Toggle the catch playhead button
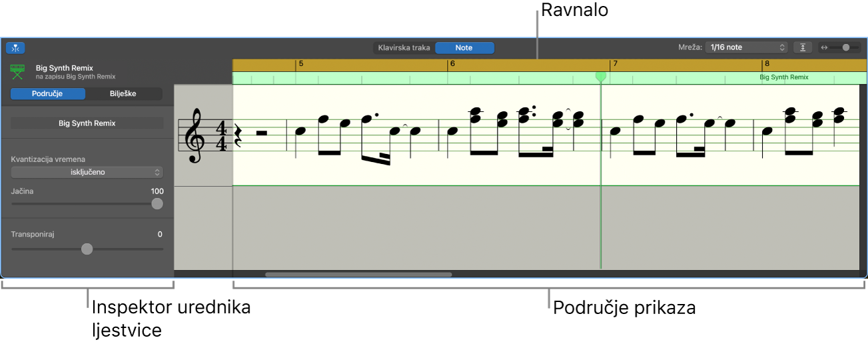The image size is (868, 346). tap(15, 48)
